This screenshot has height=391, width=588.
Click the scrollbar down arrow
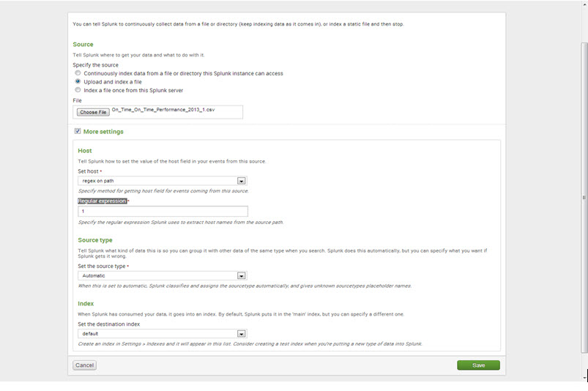point(584,378)
